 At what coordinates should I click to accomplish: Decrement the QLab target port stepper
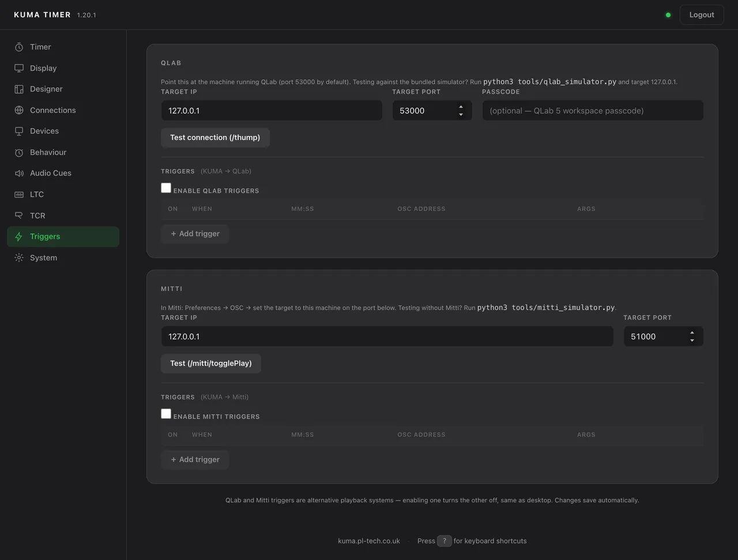(x=461, y=115)
